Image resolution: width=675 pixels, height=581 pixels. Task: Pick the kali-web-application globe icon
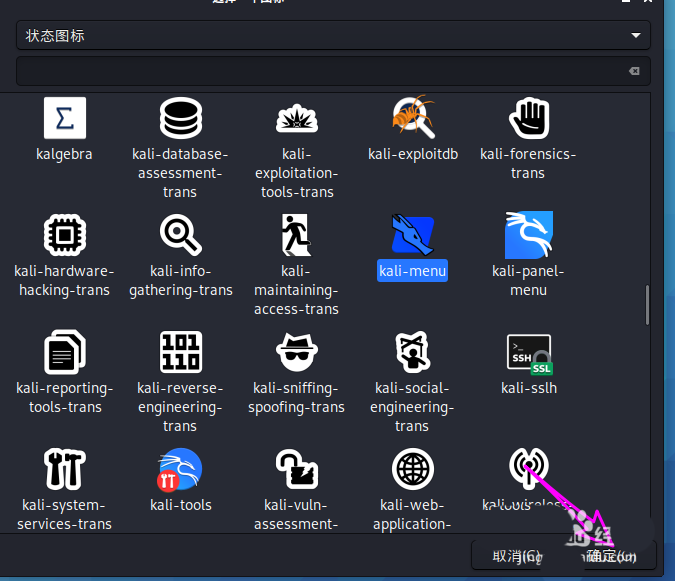tap(412, 469)
